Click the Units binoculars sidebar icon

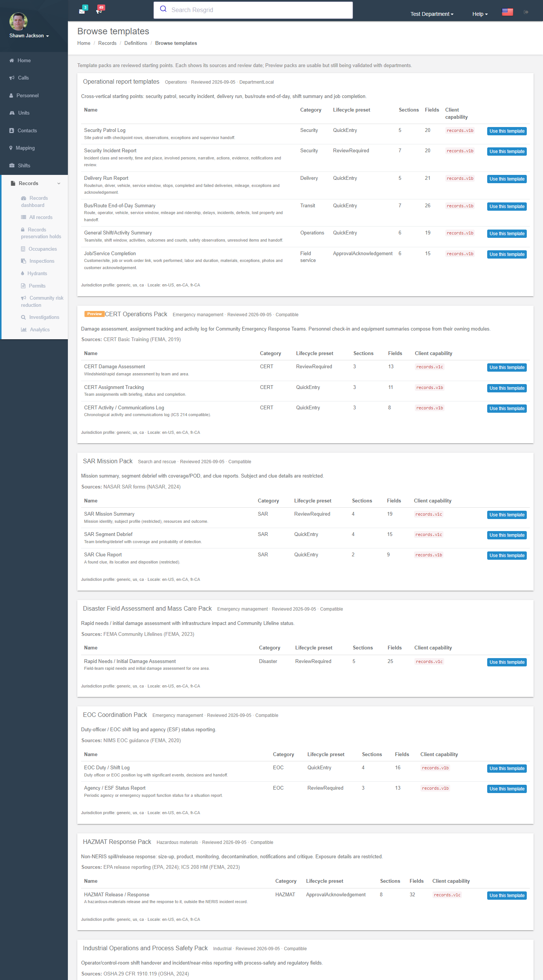[12, 113]
